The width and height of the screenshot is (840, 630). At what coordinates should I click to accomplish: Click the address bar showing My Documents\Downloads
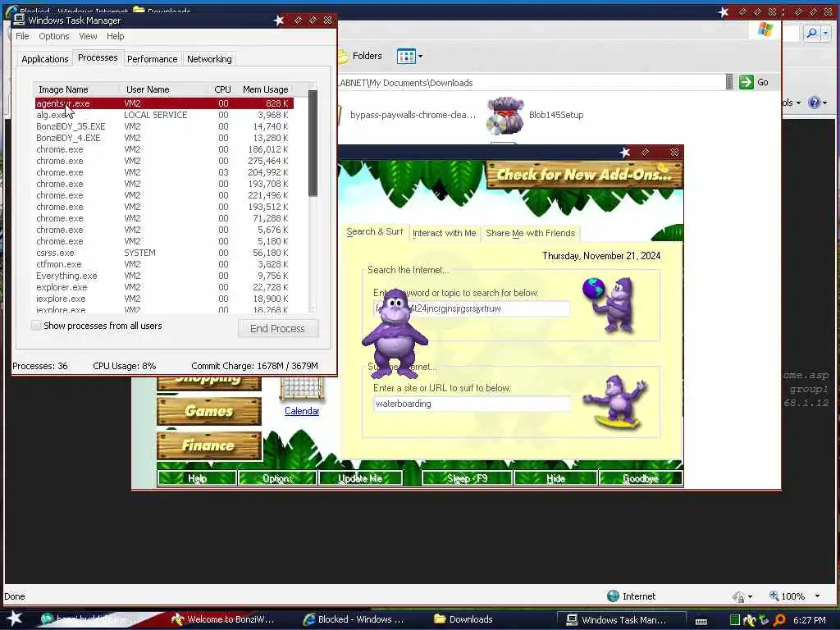tap(531, 83)
